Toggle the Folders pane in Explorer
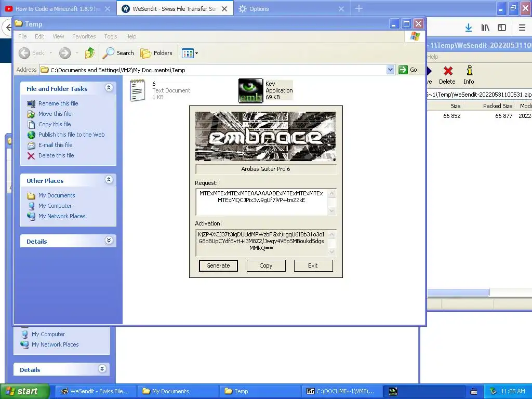This screenshot has height=399, width=532. 156,53
